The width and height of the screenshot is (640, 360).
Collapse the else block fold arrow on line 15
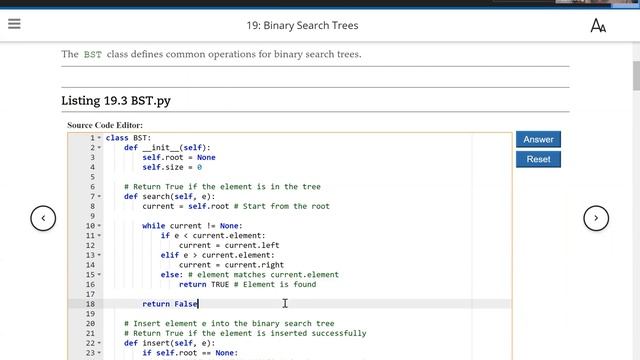[x=99, y=275]
